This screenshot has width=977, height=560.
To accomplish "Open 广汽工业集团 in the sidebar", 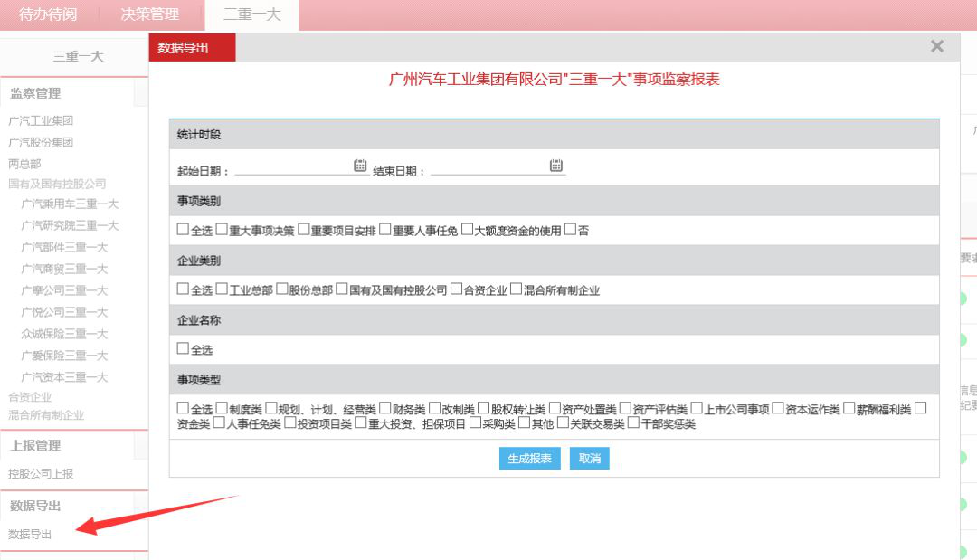I will pyautogui.click(x=41, y=121).
